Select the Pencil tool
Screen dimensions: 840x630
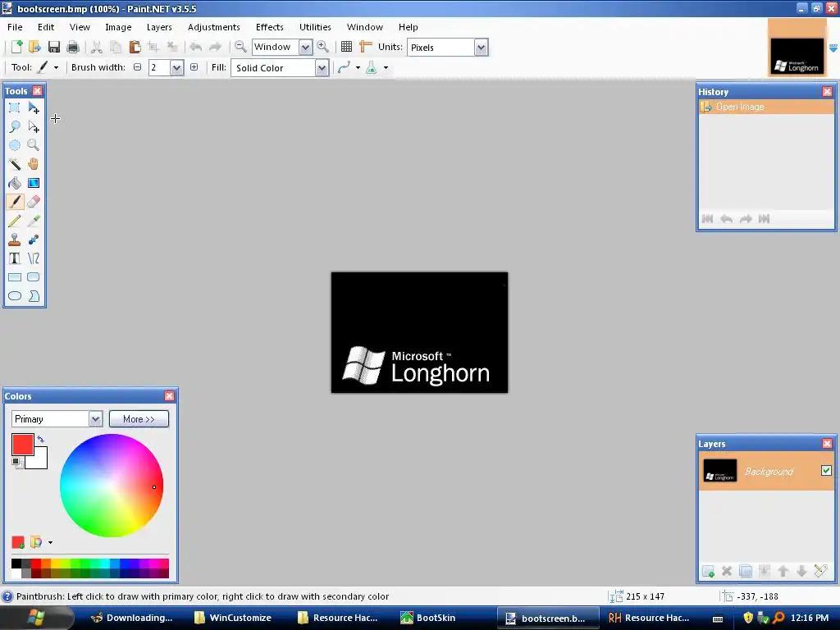point(15,221)
